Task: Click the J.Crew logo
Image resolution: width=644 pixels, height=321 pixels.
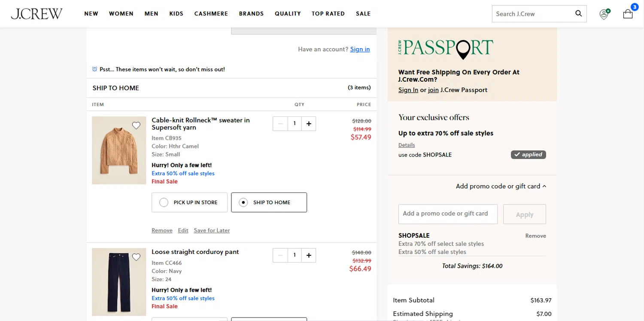Action: [37, 14]
